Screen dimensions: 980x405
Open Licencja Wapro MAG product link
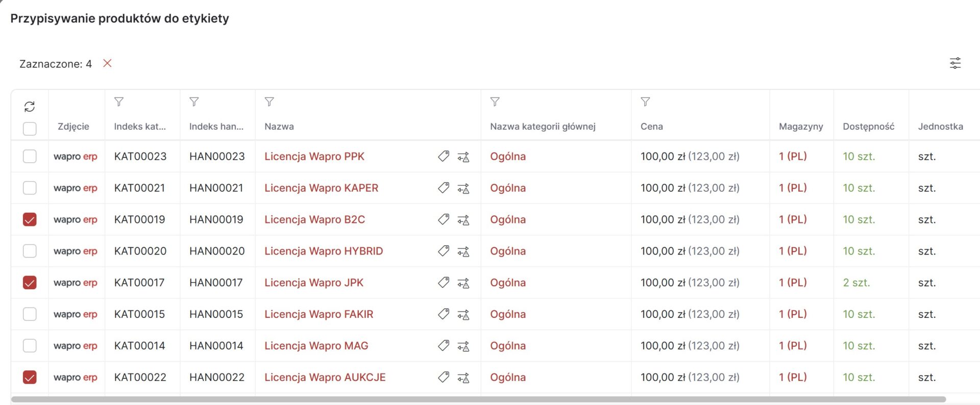316,346
